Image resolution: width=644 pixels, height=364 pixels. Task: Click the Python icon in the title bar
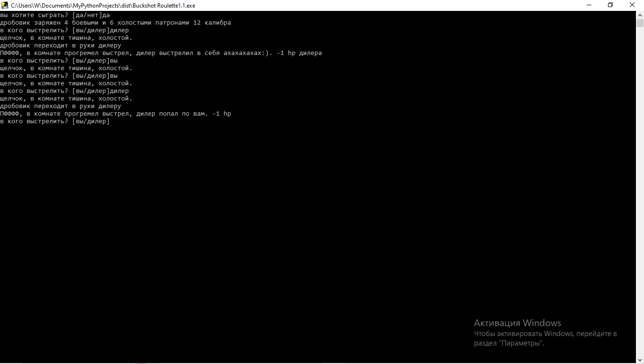click(5, 5)
